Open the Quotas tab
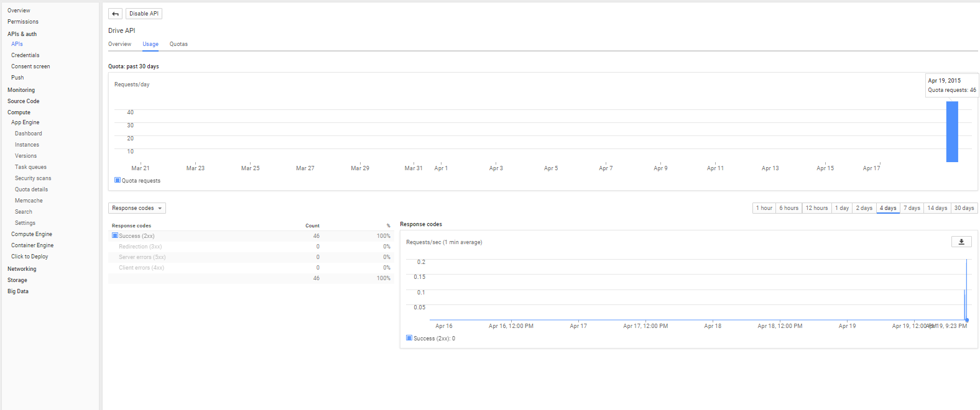The height and width of the screenshot is (410, 980). click(x=178, y=44)
